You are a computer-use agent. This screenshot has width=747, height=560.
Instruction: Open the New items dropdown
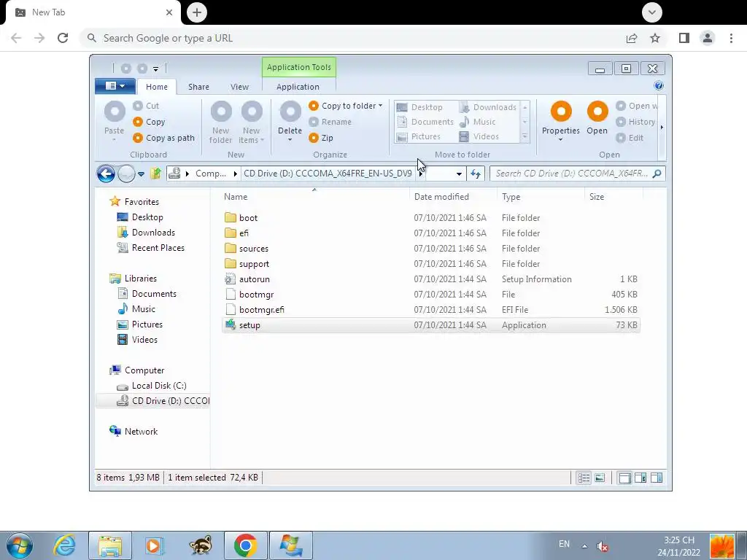tap(252, 122)
